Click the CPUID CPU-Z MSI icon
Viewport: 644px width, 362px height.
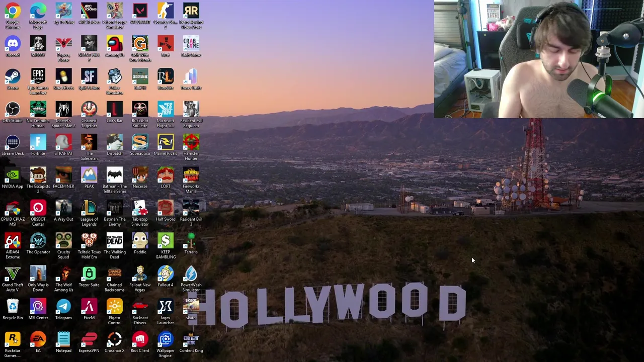pyautogui.click(x=13, y=207)
